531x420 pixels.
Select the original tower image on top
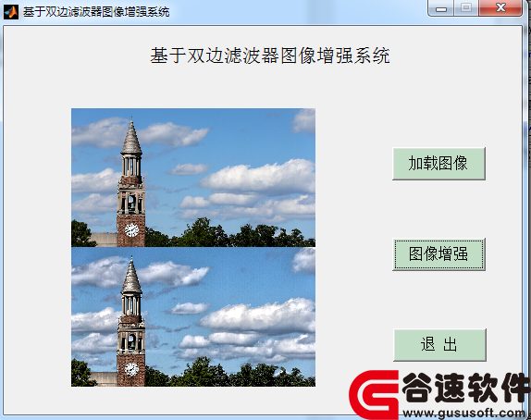pos(193,178)
